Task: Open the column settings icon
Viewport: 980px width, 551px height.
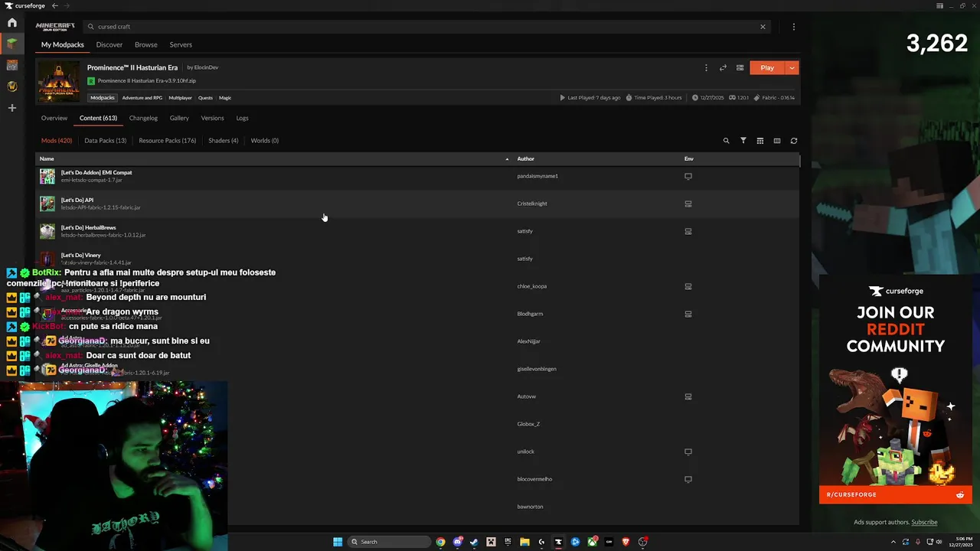Action: click(776, 141)
